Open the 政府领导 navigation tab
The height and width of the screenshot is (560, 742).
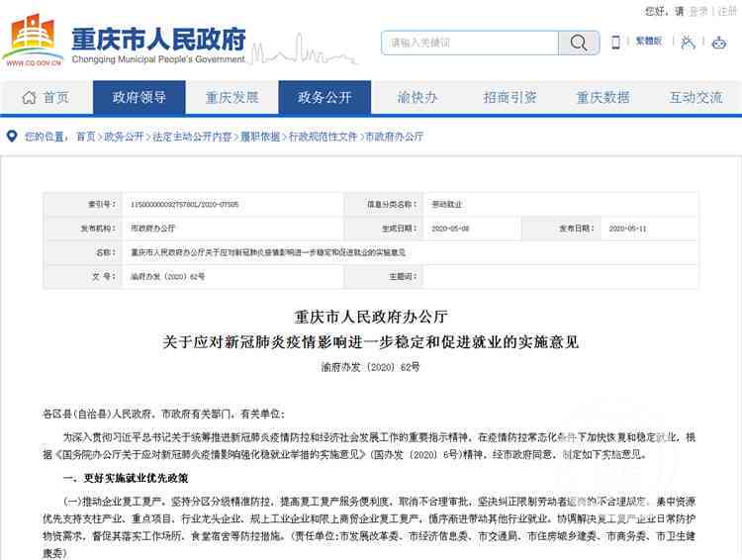pyautogui.click(x=139, y=98)
